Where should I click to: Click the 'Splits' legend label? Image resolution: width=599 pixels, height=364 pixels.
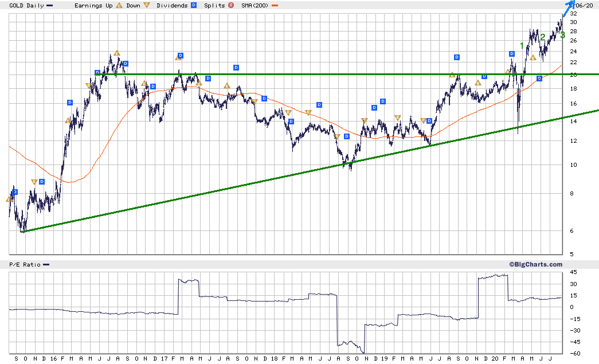(x=215, y=6)
